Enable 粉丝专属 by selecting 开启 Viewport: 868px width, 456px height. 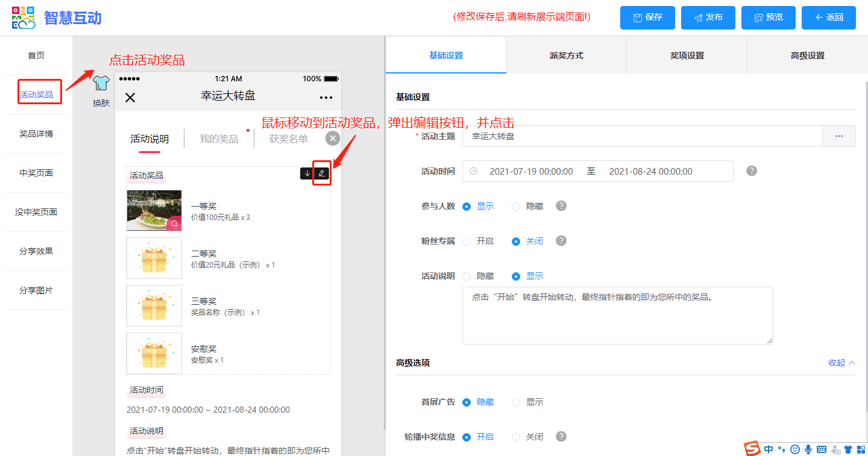click(x=467, y=242)
